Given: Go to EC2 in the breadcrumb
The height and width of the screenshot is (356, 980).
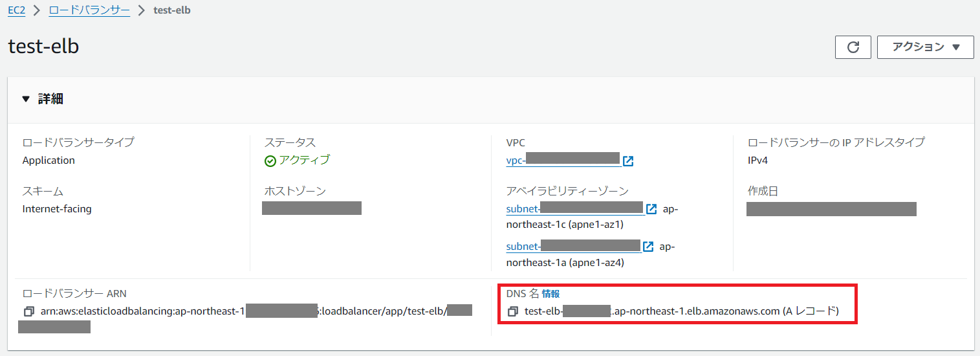Looking at the screenshot, I should click(x=16, y=10).
